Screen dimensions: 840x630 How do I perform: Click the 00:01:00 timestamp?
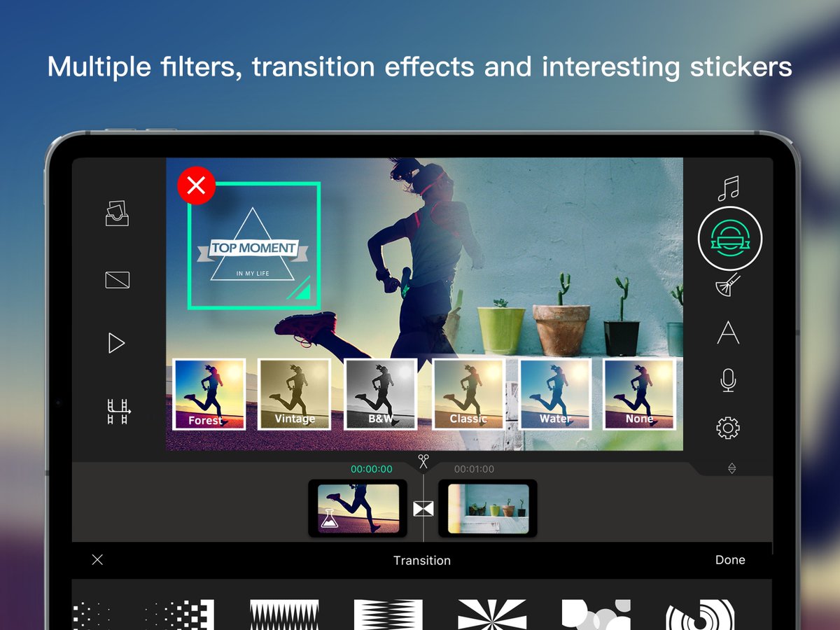[474, 469]
